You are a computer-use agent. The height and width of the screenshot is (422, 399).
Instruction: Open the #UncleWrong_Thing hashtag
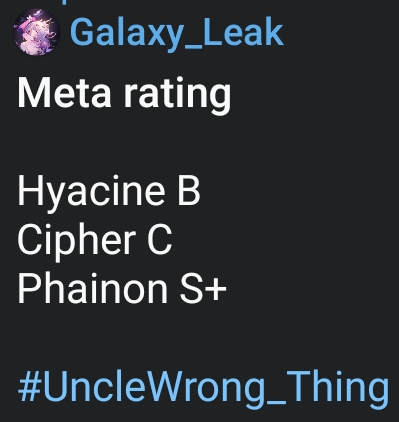pos(203,388)
